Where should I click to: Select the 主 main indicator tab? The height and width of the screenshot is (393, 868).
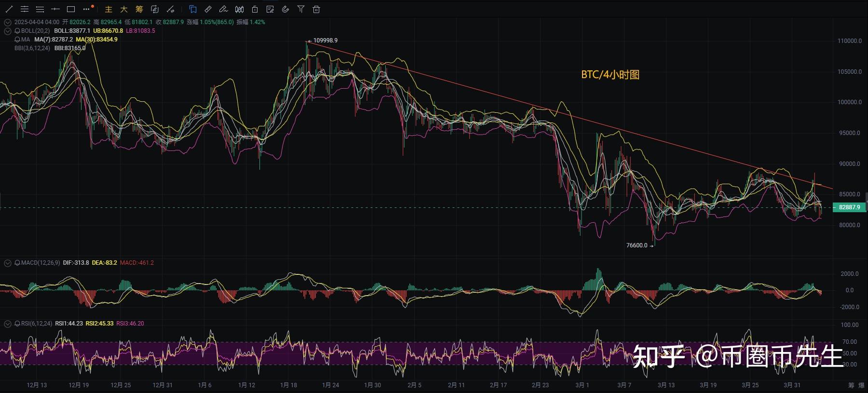pyautogui.click(x=108, y=9)
